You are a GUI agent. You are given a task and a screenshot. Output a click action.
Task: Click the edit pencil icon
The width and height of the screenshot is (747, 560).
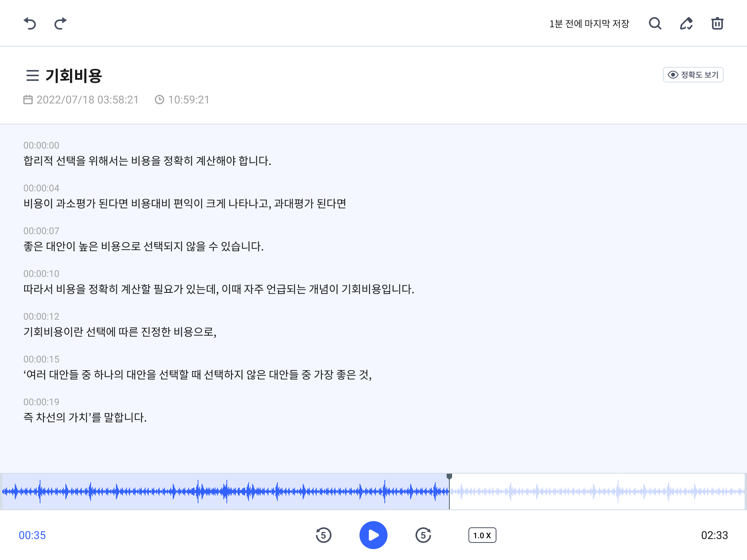(x=686, y=24)
